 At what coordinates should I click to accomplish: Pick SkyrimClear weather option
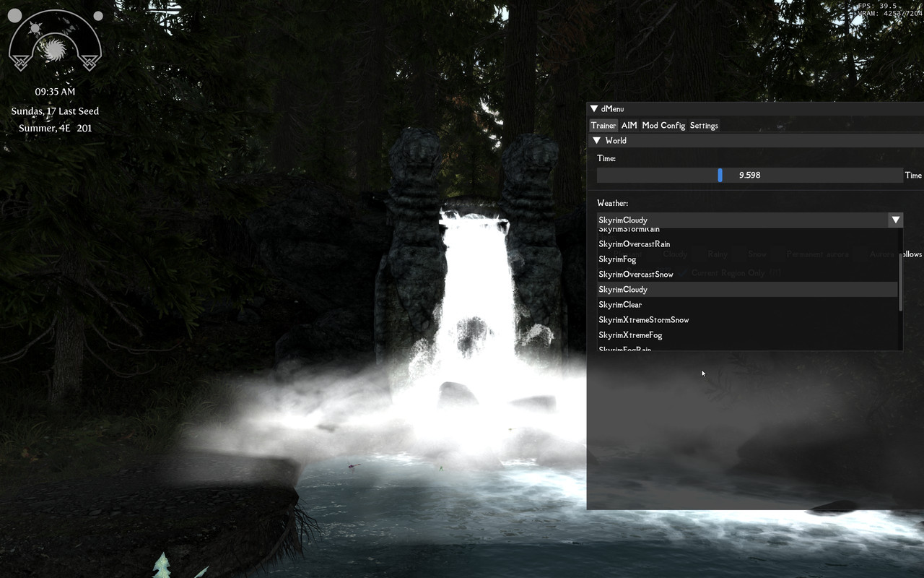tap(747, 305)
